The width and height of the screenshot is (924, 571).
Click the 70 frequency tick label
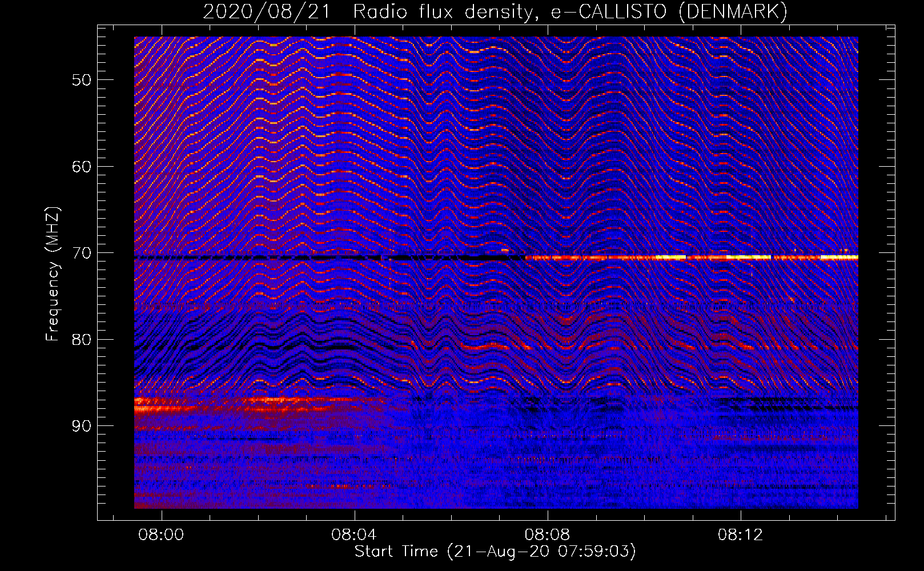pyautogui.click(x=81, y=253)
